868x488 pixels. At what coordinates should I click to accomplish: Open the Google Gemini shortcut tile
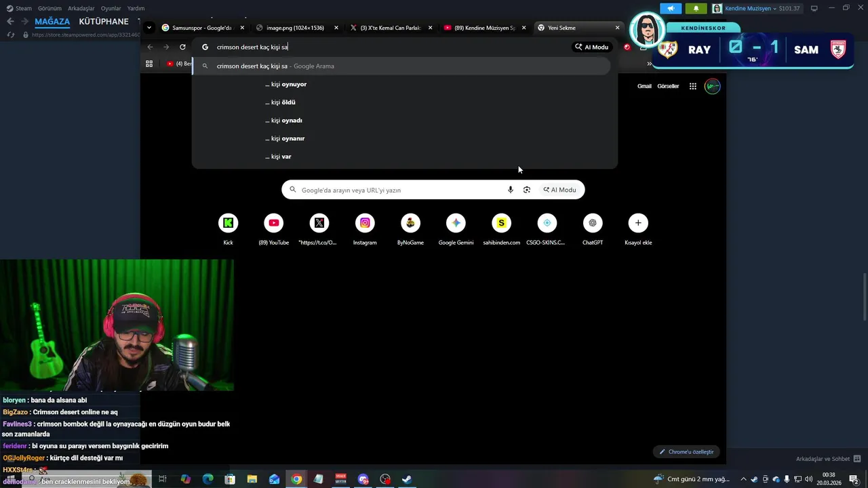456,229
